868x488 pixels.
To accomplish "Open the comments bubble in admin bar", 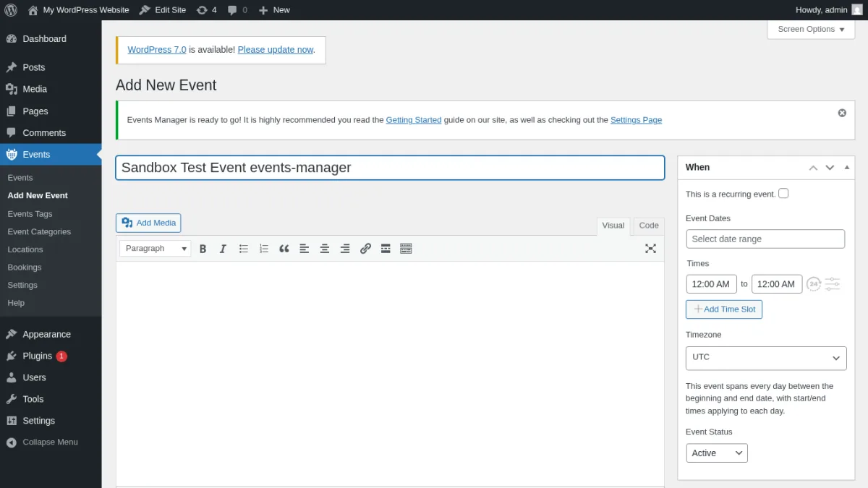I will click(237, 10).
